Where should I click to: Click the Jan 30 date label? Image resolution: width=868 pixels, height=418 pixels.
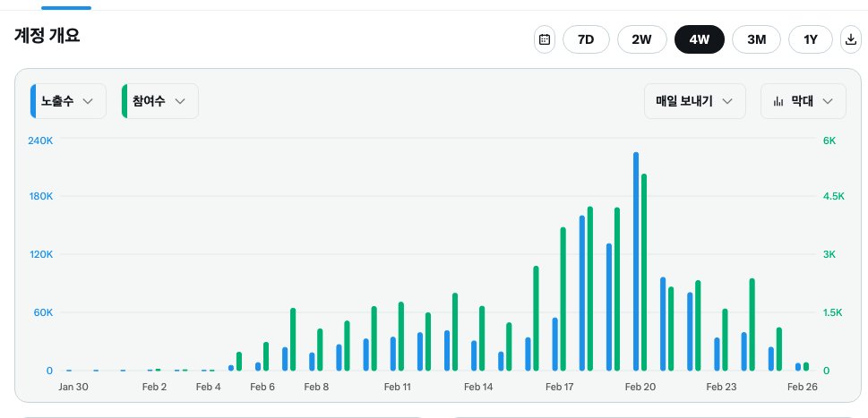click(73, 387)
